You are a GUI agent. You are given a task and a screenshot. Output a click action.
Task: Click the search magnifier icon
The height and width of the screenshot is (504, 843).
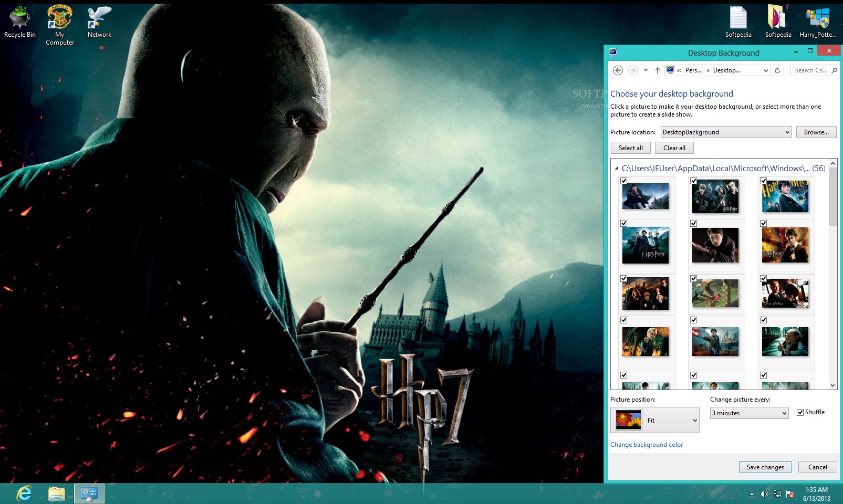(x=834, y=70)
